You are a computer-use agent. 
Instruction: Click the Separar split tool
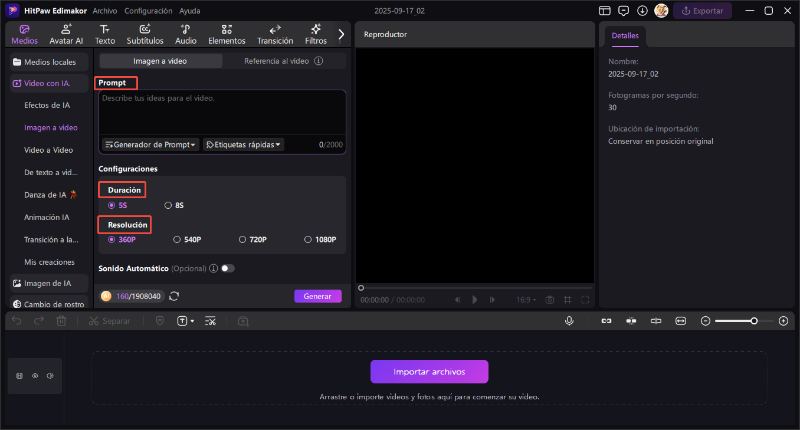pos(109,321)
